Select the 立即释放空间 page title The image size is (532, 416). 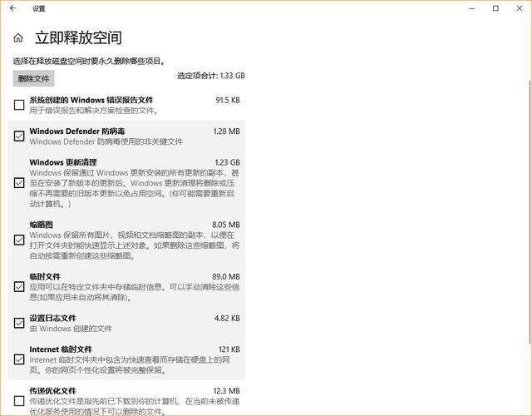(78, 37)
